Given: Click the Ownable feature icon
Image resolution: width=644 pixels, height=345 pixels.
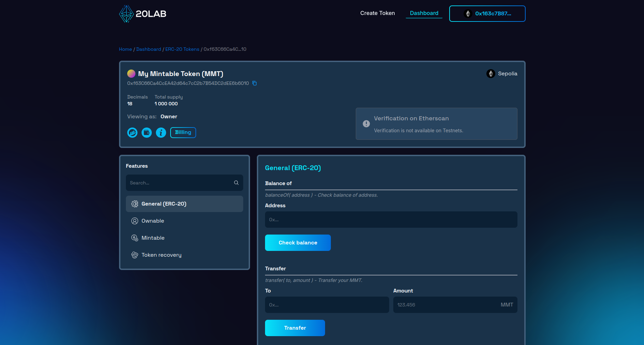Looking at the screenshot, I should coord(135,221).
